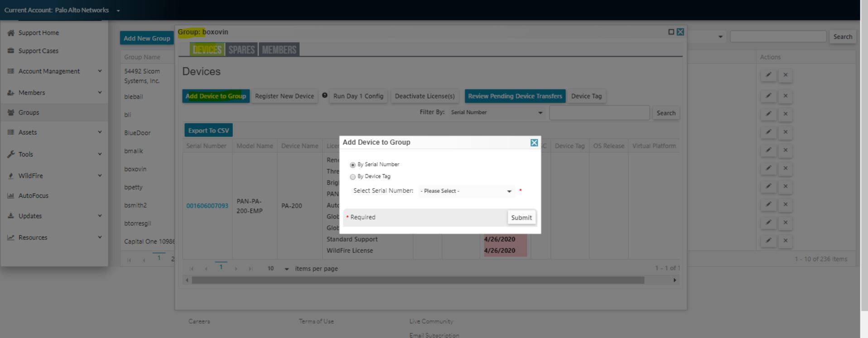Expand the Members menu arrow
Screen dimensions: 868x338
pos(100,92)
